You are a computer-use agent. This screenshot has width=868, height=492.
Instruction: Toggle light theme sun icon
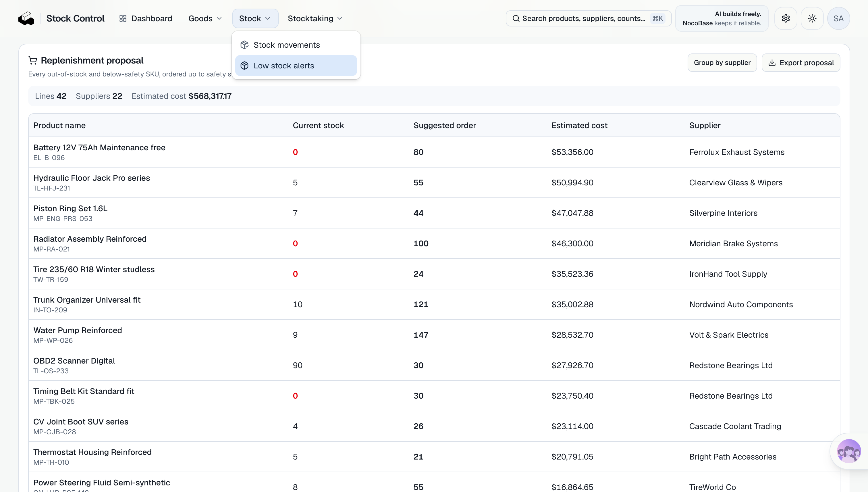click(x=812, y=19)
